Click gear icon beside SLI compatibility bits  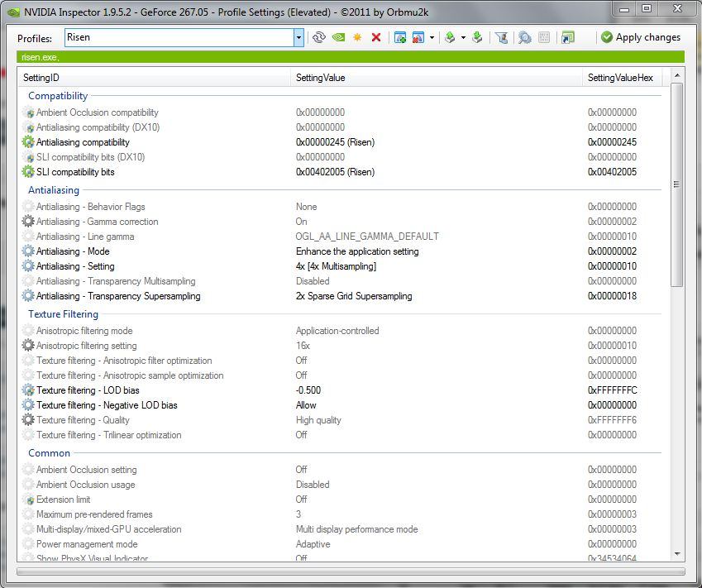coord(28,172)
